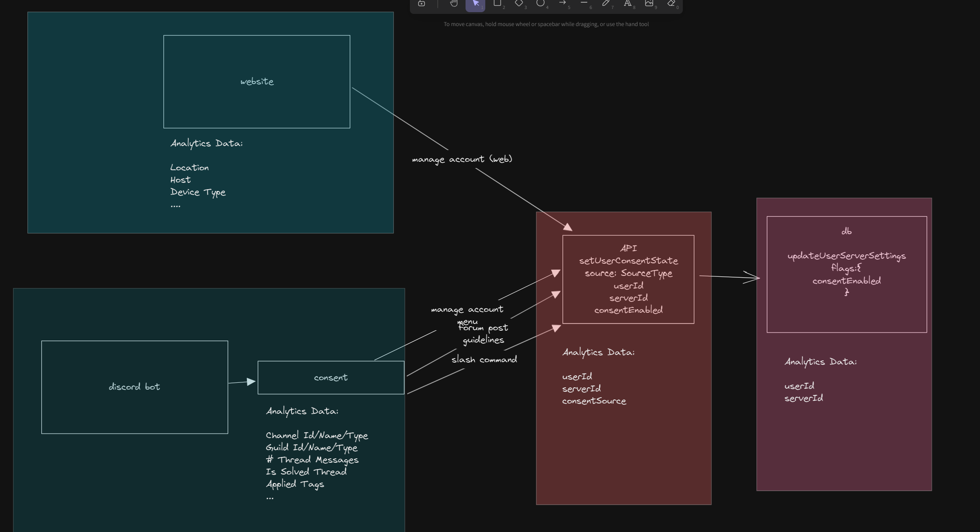Select the Insert image tool
This screenshot has height=532, width=980.
coord(649,4)
